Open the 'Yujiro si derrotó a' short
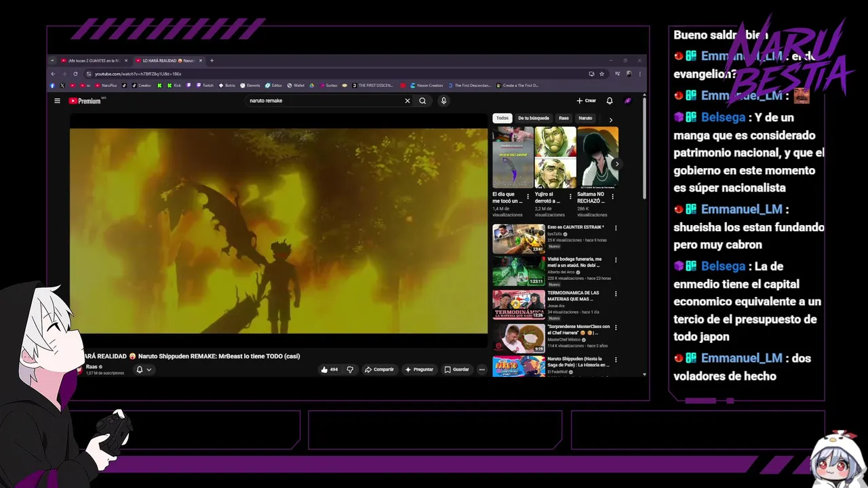The height and width of the screenshot is (488, 868). (555, 157)
